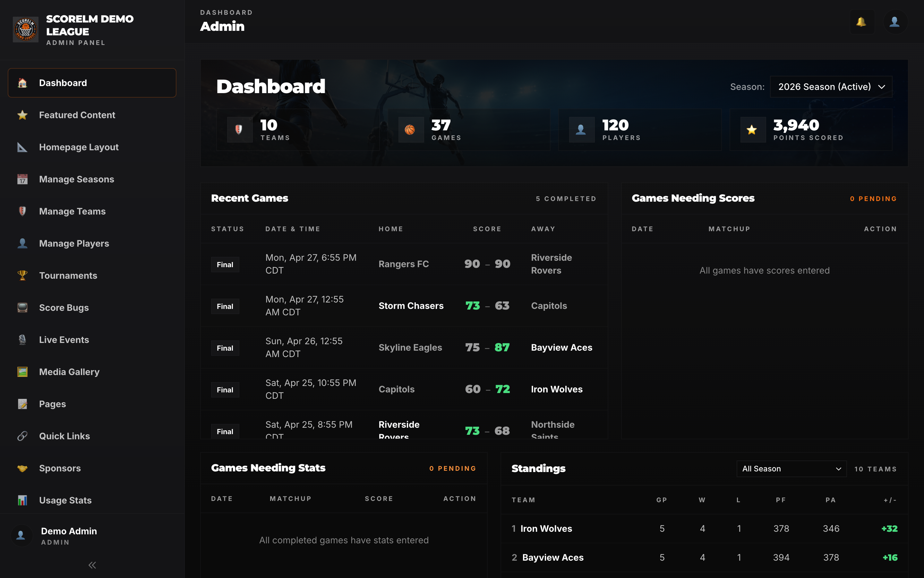Click the Points Scored star stat icon
The height and width of the screenshot is (578, 924).
753,130
